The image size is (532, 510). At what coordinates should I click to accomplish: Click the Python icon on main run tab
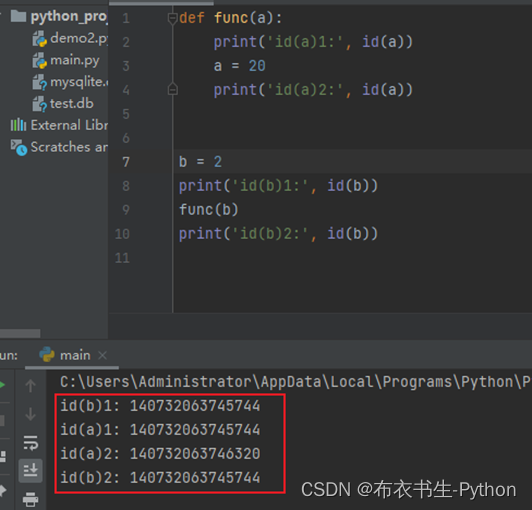47,355
